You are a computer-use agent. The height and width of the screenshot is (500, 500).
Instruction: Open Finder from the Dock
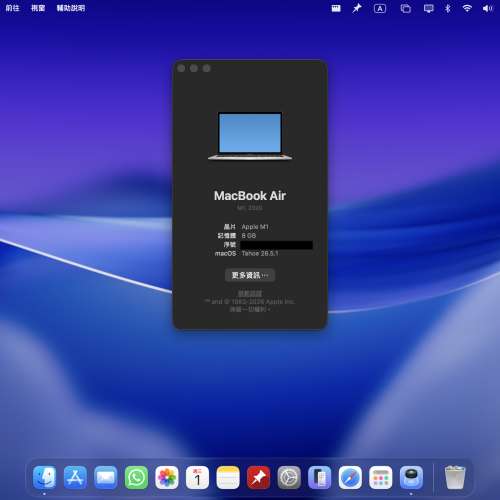[45, 477]
